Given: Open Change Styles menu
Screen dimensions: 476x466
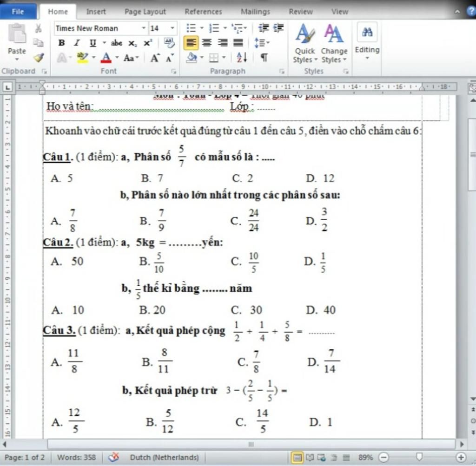Looking at the screenshot, I should point(334,43).
